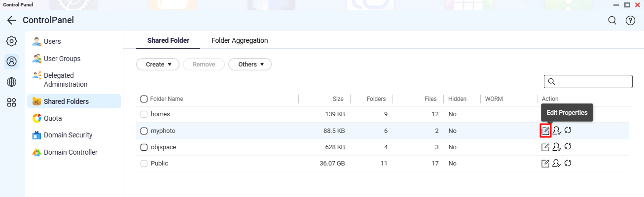
Task: Open the Others dropdown menu
Action: click(x=250, y=64)
